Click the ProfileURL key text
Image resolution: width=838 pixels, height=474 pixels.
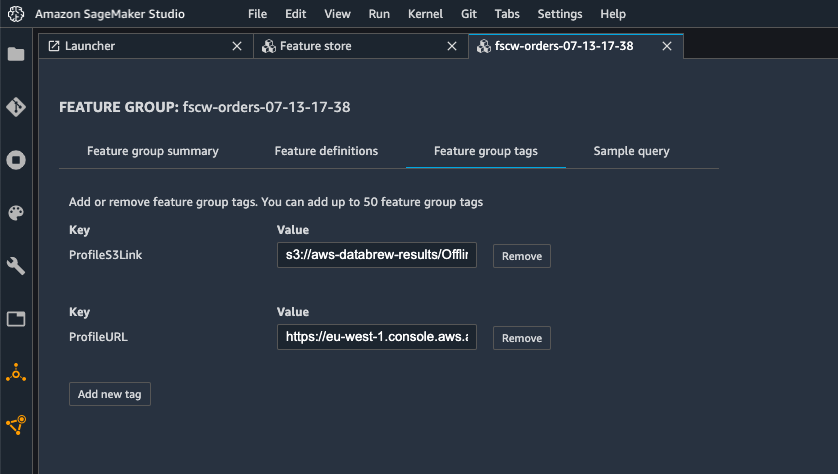pyautogui.click(x=98, y=337)
